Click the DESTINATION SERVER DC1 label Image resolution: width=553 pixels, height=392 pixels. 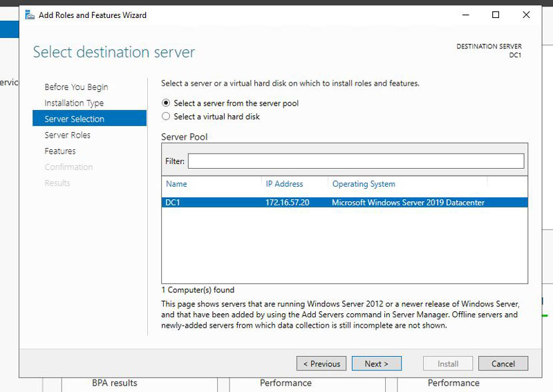(x=489, y=50)
